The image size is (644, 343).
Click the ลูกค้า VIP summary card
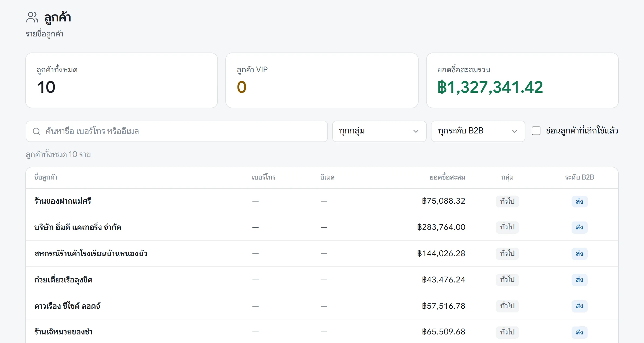pyautogui.click(x=322, y=80)
